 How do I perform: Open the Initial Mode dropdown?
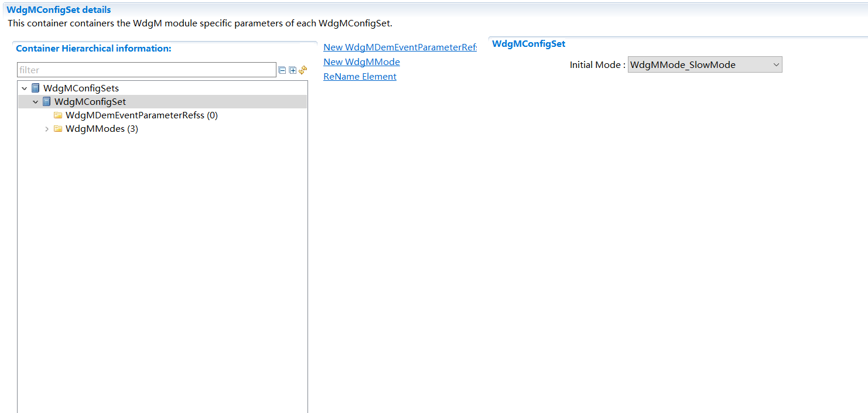[x=705, y=65]
